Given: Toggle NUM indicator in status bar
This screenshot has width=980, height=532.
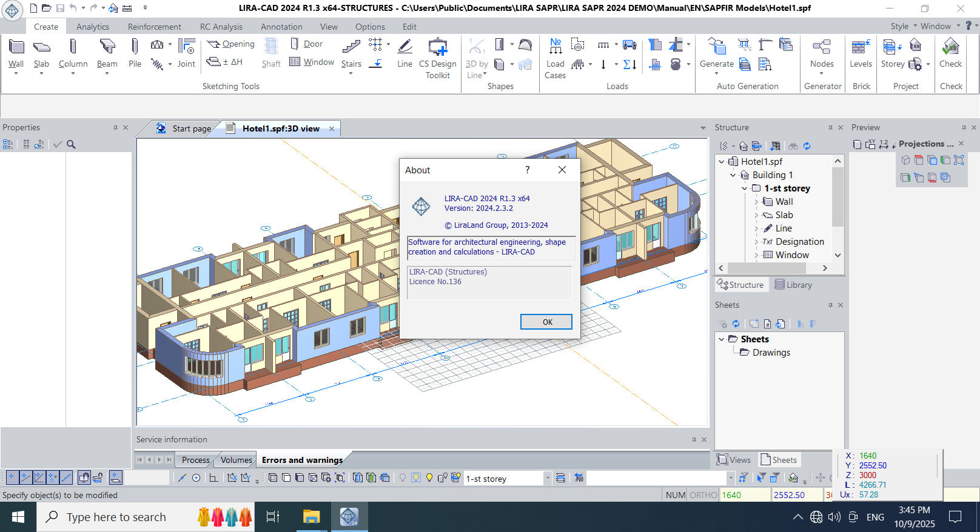Looking at the screenshot, I should click(676, 495).
